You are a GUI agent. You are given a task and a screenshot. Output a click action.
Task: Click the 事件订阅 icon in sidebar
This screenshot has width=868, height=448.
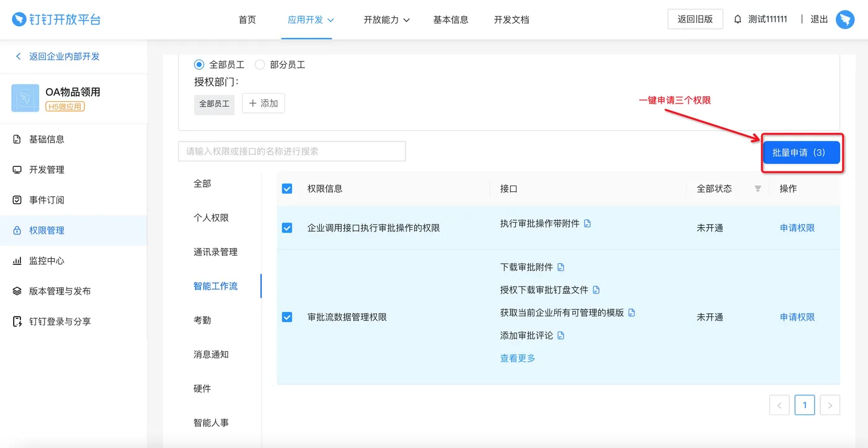pos(17,200)
